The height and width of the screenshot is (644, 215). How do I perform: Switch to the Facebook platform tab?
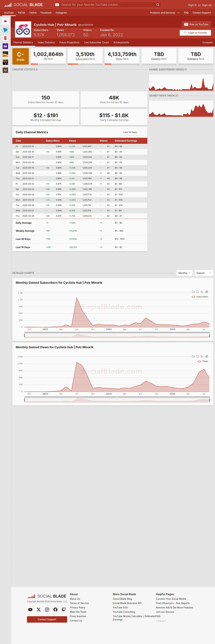46,13
